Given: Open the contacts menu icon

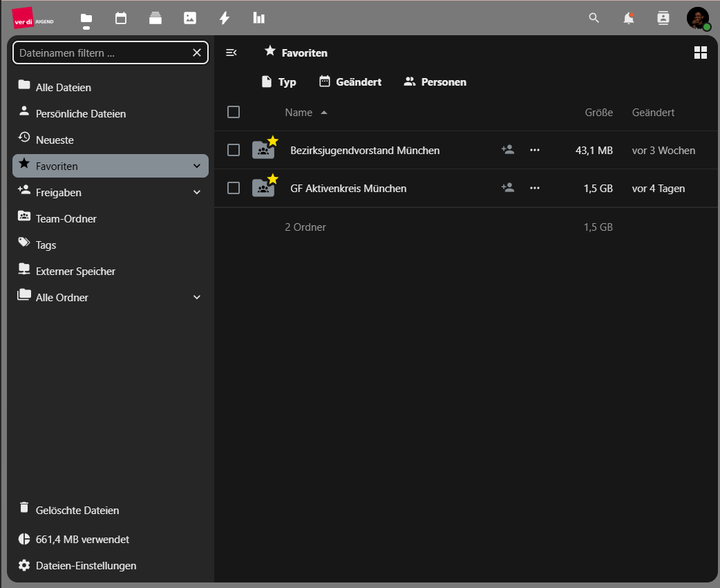Looking at the screenshot, I should pos(663,19).
